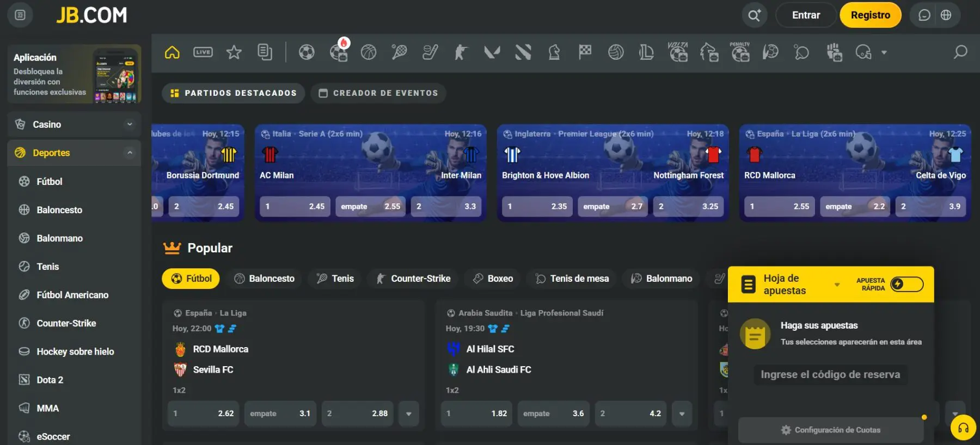Open the hamburger menu beside JB.COM logo
The width and height of the screenshot is (980, 445).
(x=20, y=15)
